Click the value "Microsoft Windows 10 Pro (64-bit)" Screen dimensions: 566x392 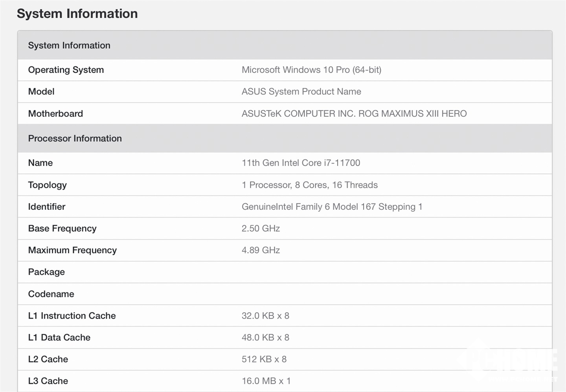311,70
